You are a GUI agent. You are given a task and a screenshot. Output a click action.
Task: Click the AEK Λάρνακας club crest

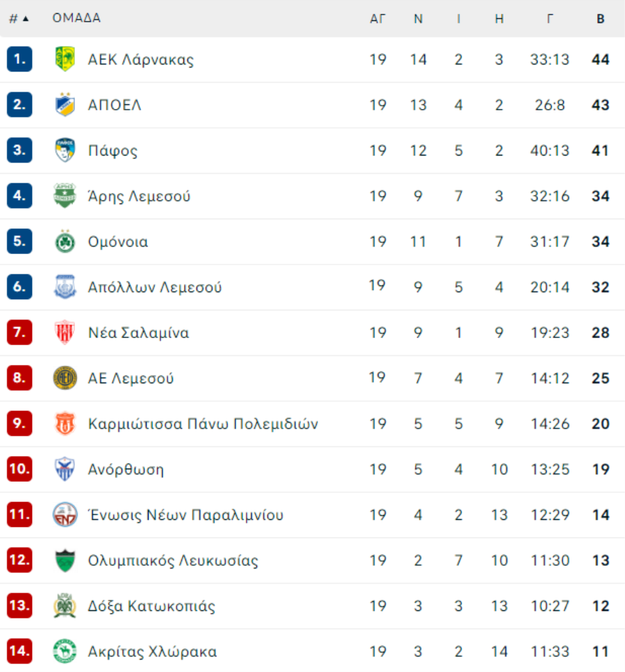65,59
